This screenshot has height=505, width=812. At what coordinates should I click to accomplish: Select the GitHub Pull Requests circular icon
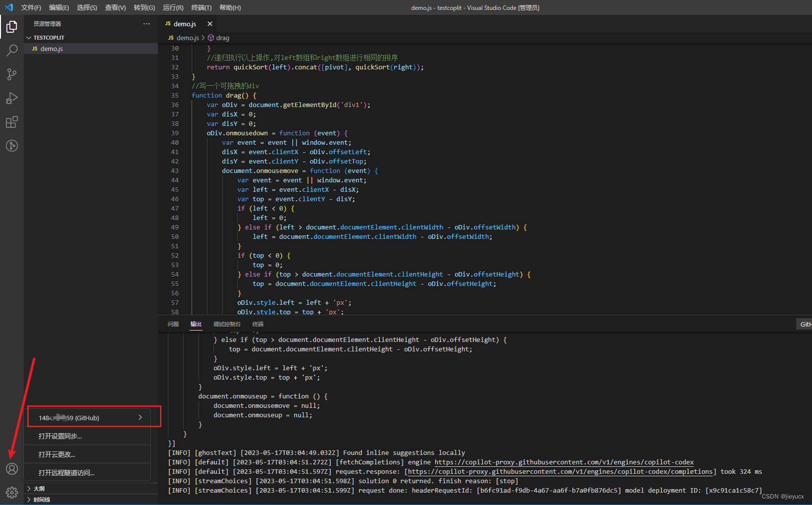pyautogui.click(x=11, y=145)
